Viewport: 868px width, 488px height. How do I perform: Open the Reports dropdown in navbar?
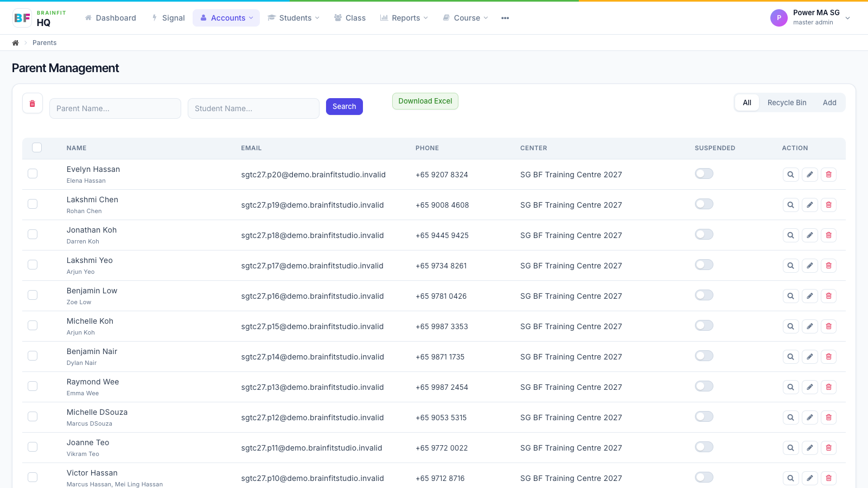pyautogui.click(x=404, y=18)
